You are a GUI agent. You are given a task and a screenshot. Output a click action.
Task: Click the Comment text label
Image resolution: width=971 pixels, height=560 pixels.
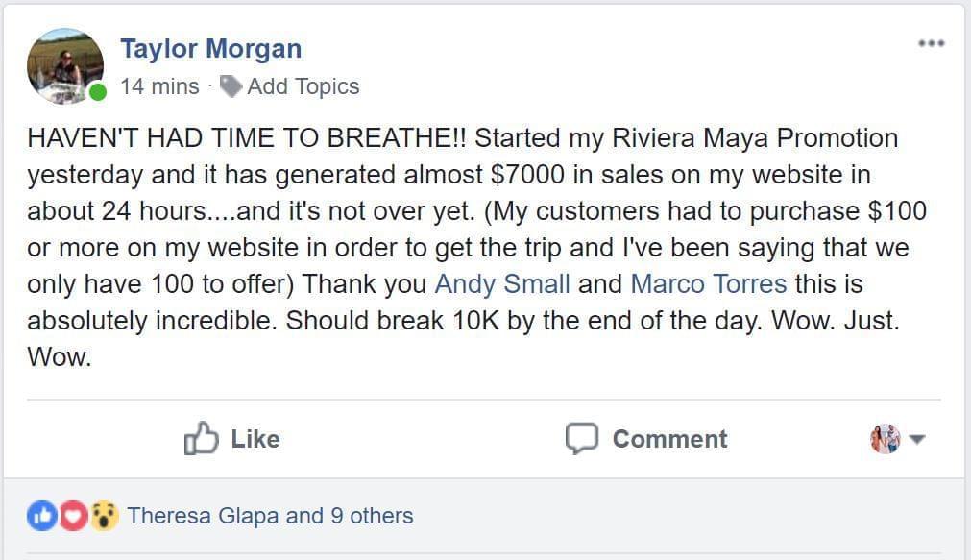tap(669, 439)
